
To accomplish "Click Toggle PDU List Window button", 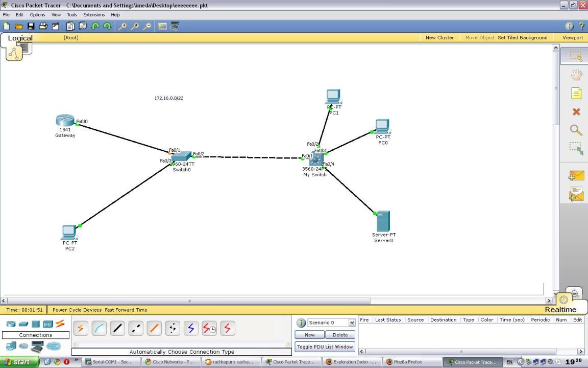I will tap(325, 347).
